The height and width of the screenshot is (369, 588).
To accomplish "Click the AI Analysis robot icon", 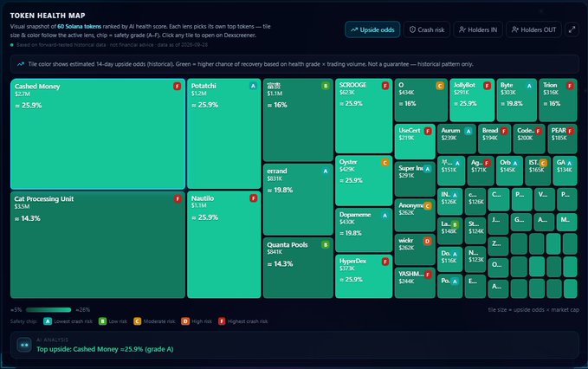I will pyautogui.click(x=24, y=345).
